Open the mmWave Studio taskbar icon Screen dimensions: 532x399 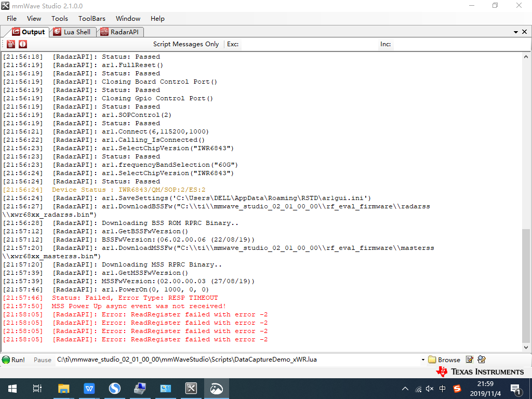pos(191,389)
